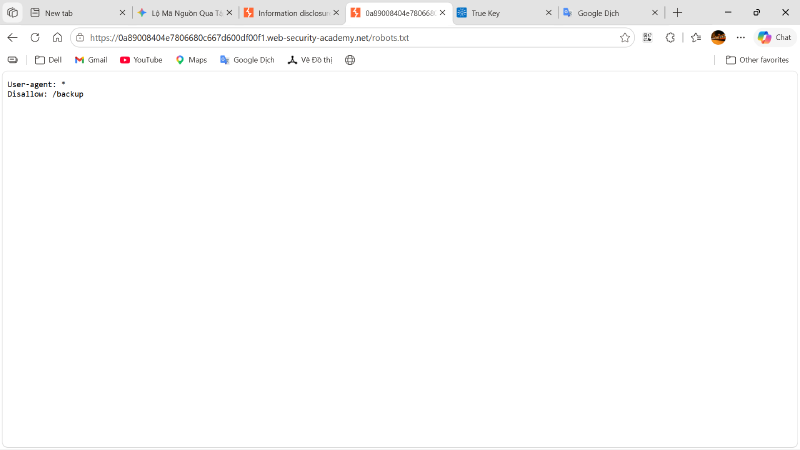This screenshot has height=450, width=800.
Task: Open a new browser tab
Action: pos(678,13)
